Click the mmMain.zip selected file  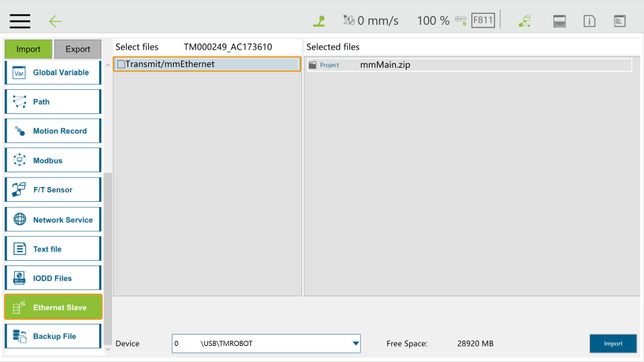click(x=385, y=65)
